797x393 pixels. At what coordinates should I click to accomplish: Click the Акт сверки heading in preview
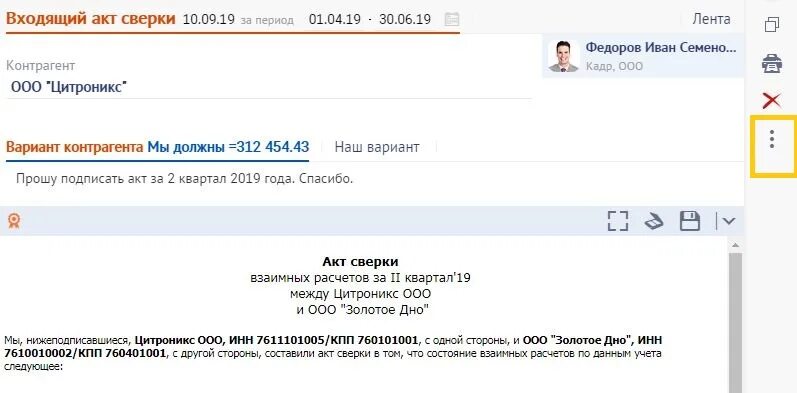360,262
